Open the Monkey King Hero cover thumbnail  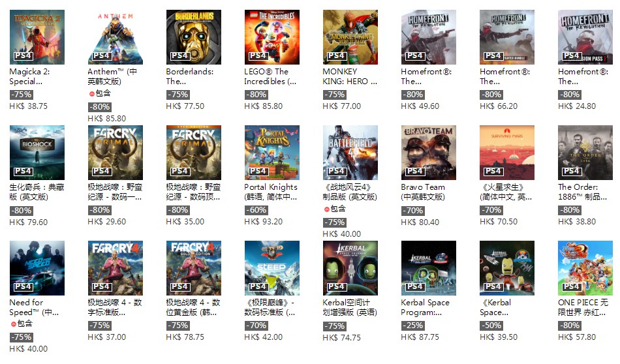pos(350,37)
